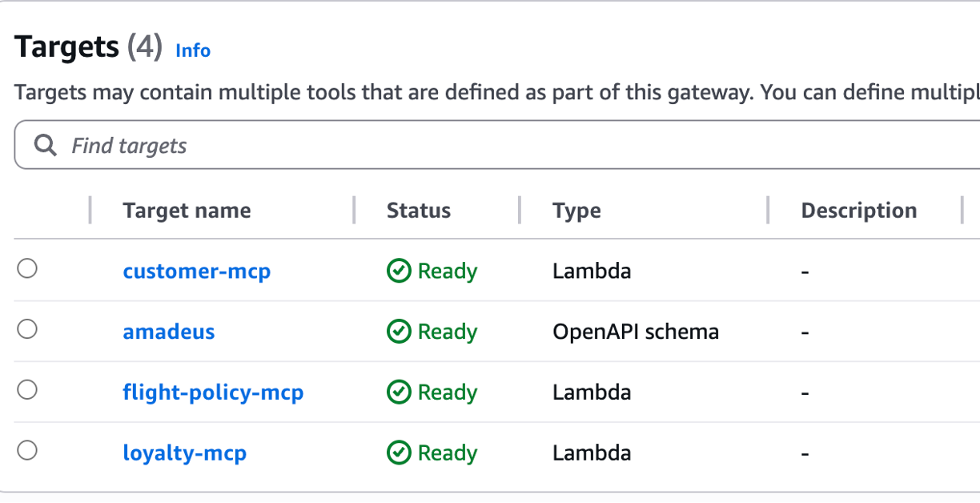980x503 pixels.
Task: Click the Ready checkmark icon for amadeus
Action: tap(398, 332)
